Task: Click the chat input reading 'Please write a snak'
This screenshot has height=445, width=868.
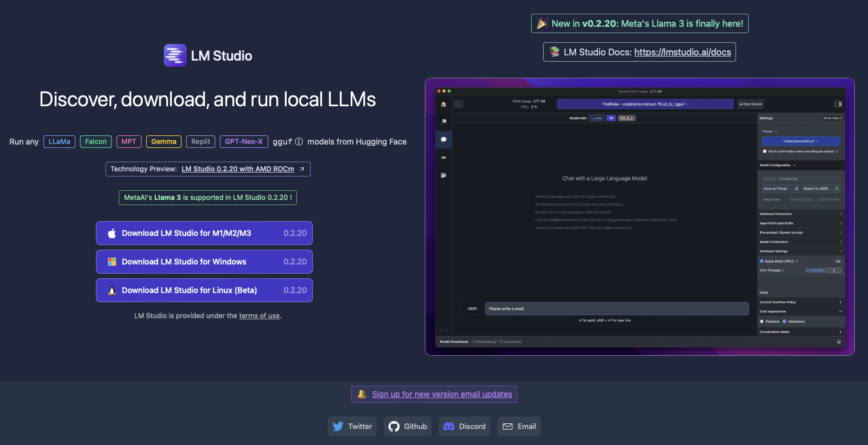Action: point(617,308)
